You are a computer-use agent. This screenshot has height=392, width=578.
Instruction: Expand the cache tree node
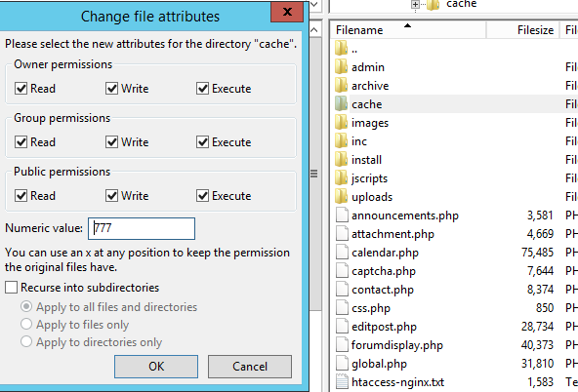click(415, 5)
